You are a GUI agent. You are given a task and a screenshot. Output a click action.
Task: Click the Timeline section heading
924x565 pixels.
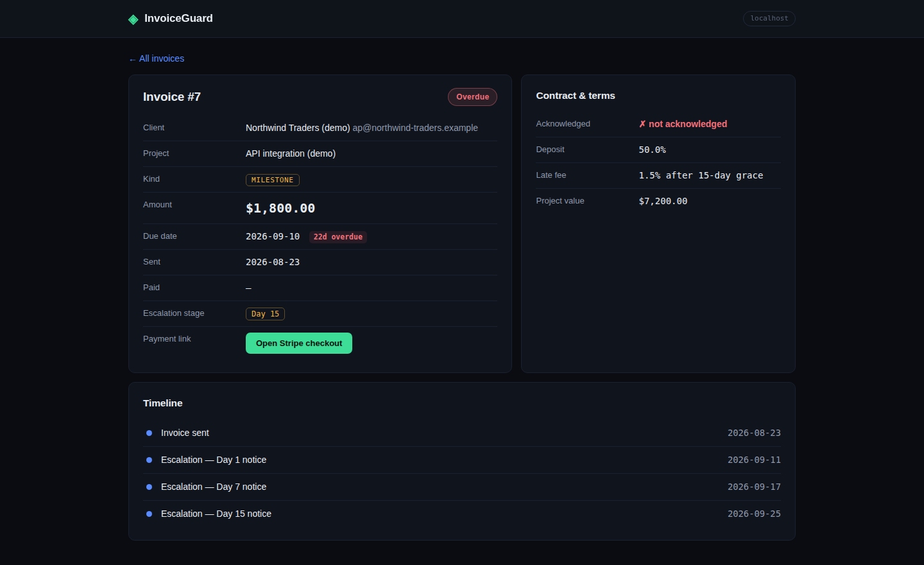pyautogui.click(x=163, y=403)
